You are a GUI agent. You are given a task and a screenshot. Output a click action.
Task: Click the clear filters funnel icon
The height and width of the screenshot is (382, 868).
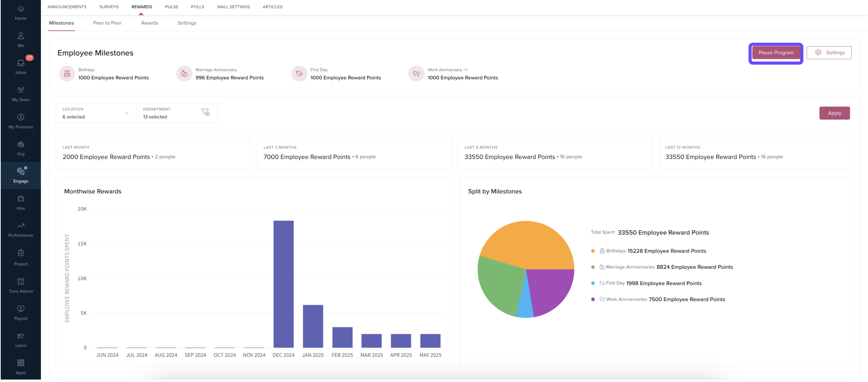205,113
